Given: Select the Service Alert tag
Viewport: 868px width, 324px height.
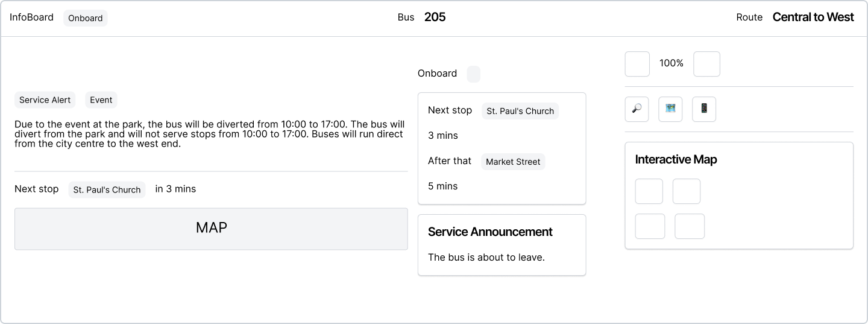Looking at the screenshot, I should [x=45, y=100].
